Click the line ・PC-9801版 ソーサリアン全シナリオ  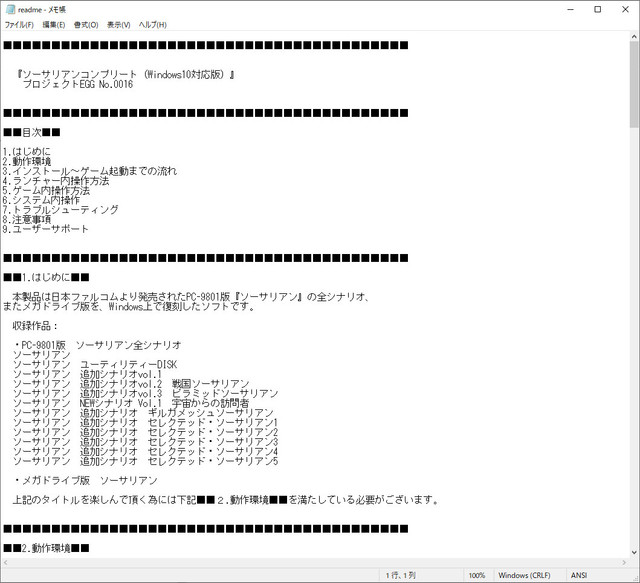97,345
